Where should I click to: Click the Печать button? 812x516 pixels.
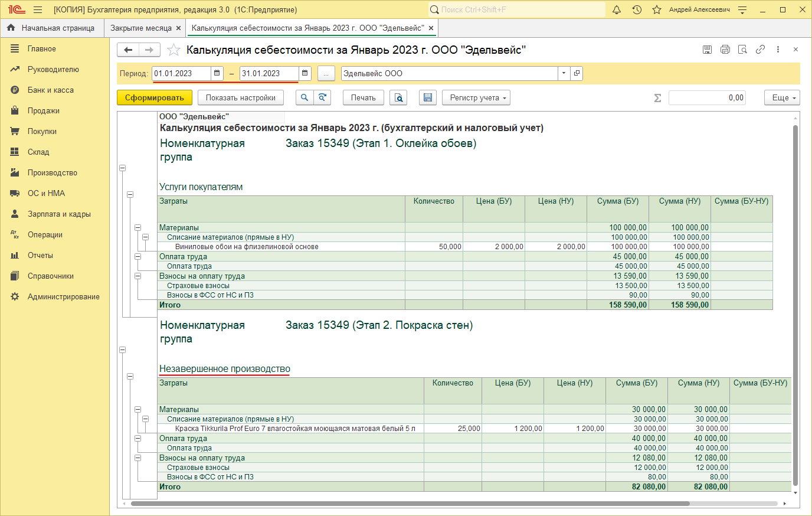364,97
